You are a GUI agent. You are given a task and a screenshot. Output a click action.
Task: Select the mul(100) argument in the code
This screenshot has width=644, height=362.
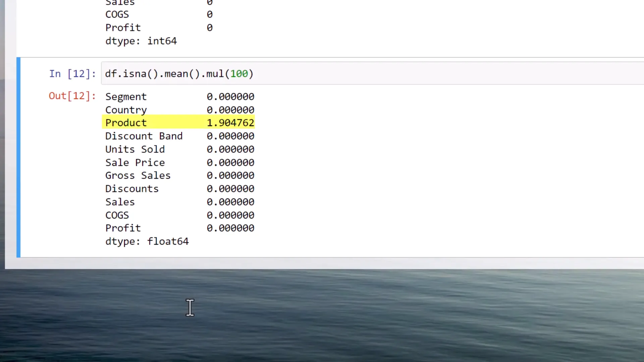(239, 74)
